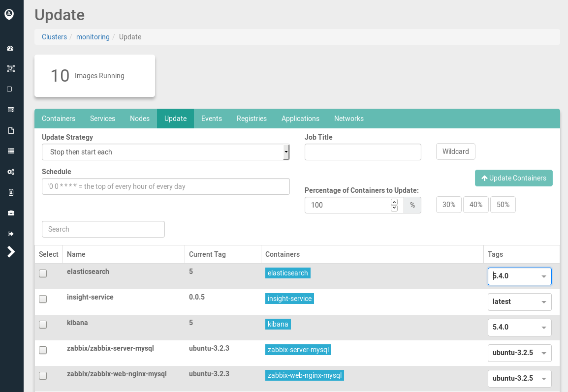This screenshot has width=568, height=392.
Task: Check the zabbix/zabbix-server-mysql checkbox
Action: coord(43,350)
